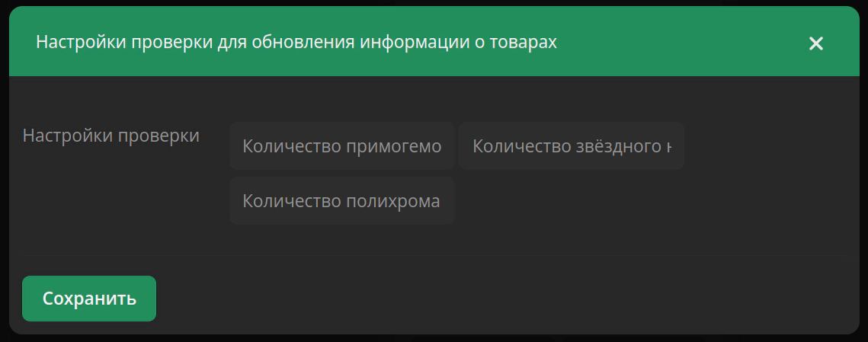This screenshot has width=868, height=342.
Task: Click the white X icon in header
Action: tap(816, 43)
